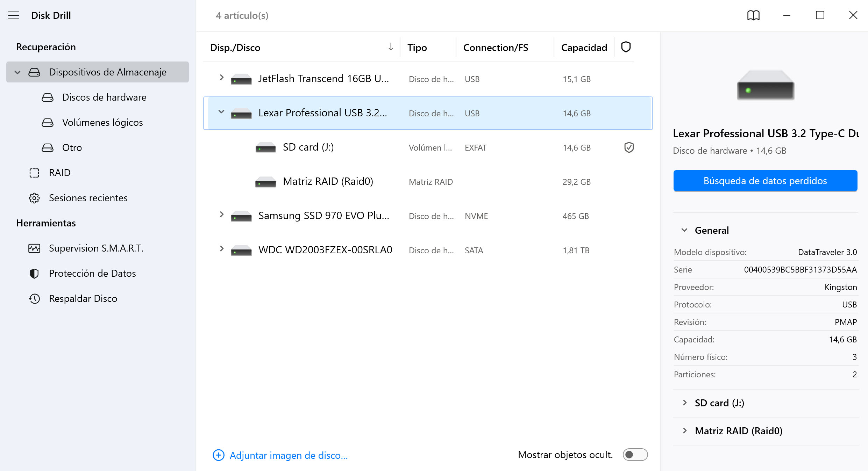
Task: Click the 29,2 GB capacity cell
Action: [x=576, y=182]
